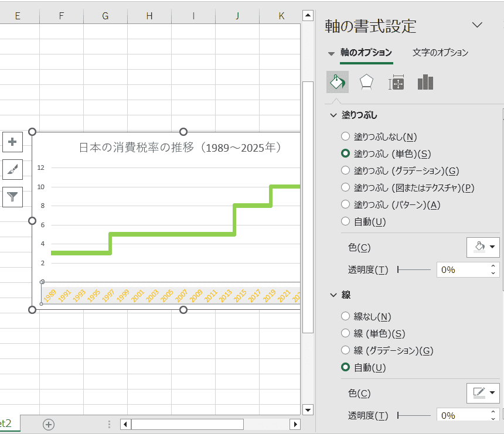Screen dimensions: 504x434
Task: Open the task pane options chevron
Action: pos(477,25)
